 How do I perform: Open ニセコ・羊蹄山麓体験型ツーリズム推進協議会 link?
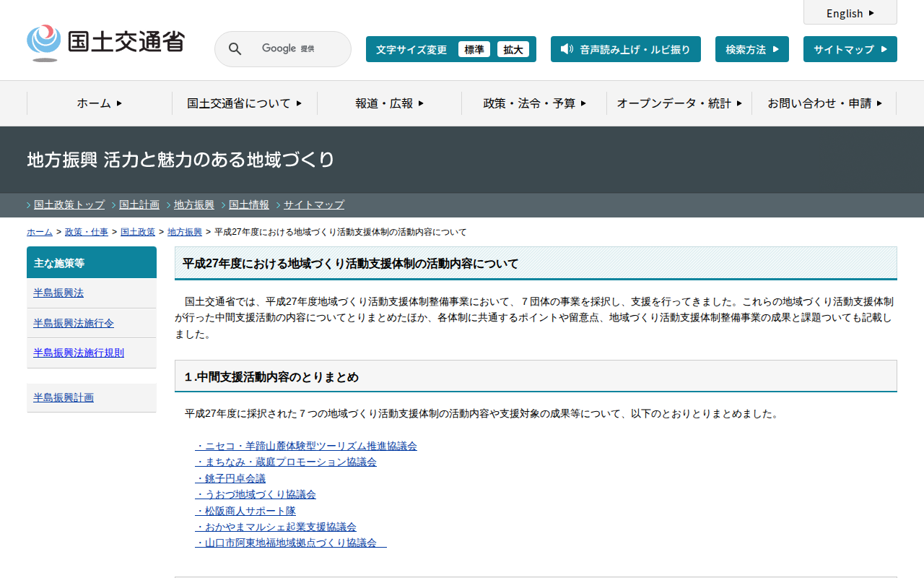click(306, 446)
